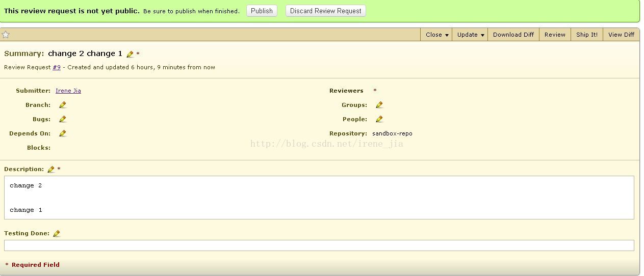Open review request #9 link
The image size is (644, 276).
tap(57, 67)
